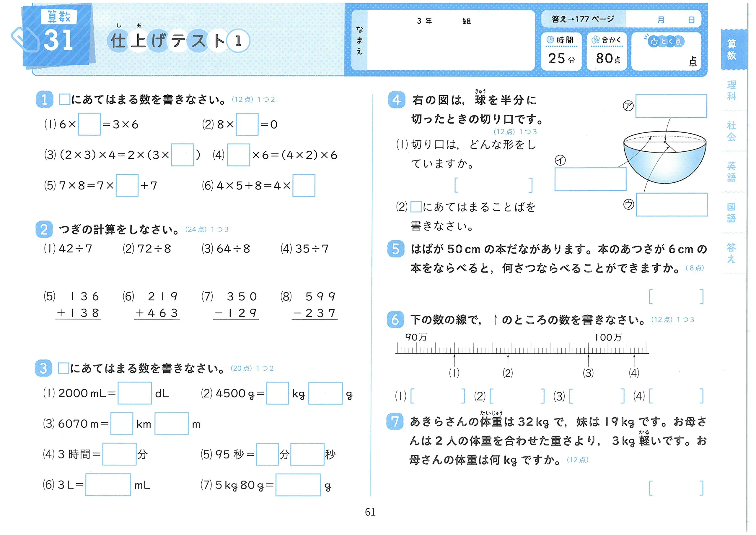Click the blue section badge numbered 1

[x=45, y=99]
